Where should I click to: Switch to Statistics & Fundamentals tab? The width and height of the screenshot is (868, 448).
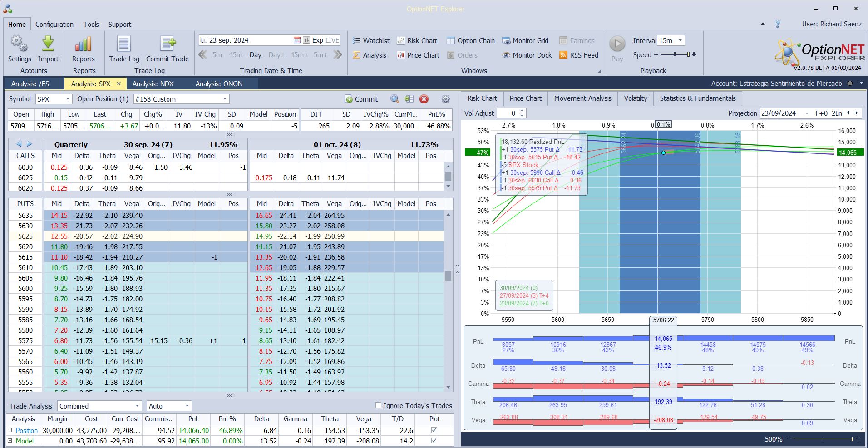698,98
